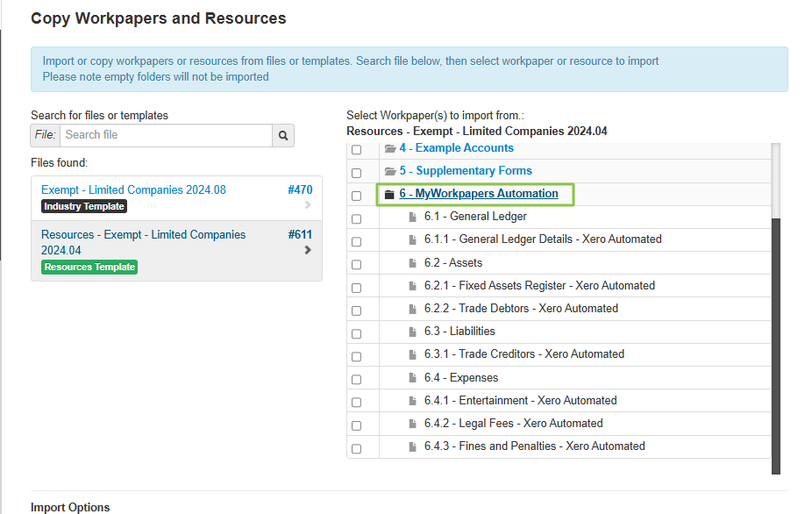
Task: Open 5 - Supplementary Forms folder link
Action: tap(466, 171)
